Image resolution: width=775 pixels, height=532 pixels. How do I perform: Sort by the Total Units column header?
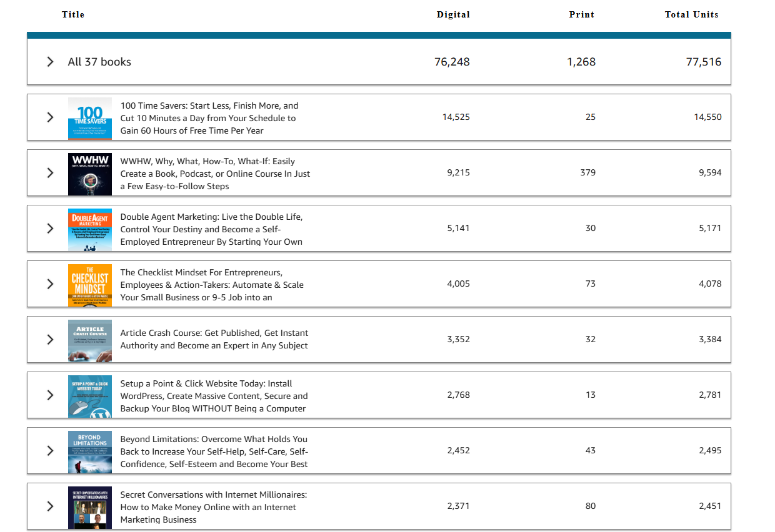pyautogui.click(x=691, y=14)
